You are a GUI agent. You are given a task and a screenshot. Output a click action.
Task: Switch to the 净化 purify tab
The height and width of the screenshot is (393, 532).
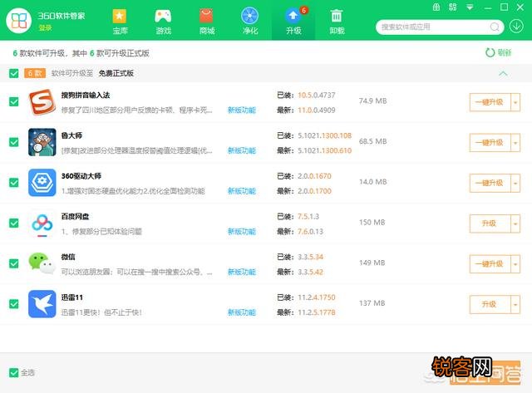pos(250,22)
